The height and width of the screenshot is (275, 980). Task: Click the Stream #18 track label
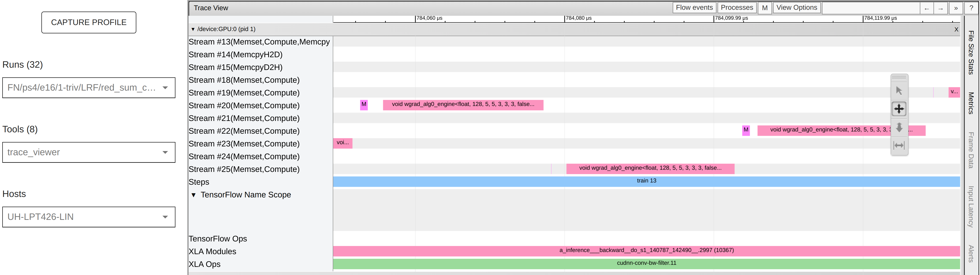point(244,80)
